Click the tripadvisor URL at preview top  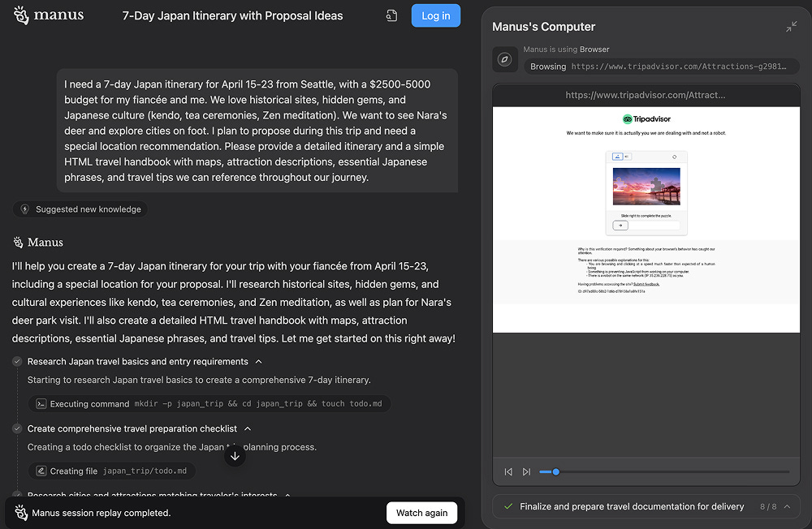646,95
